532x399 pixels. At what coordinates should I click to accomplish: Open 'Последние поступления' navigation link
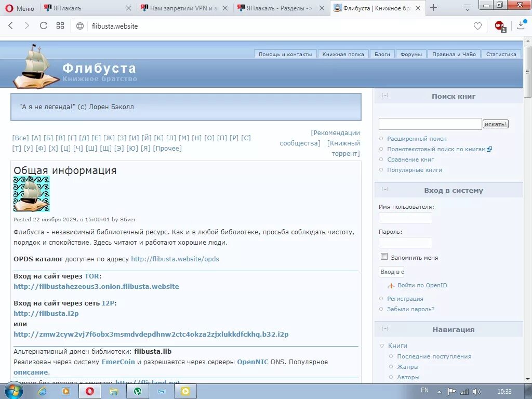434,356
